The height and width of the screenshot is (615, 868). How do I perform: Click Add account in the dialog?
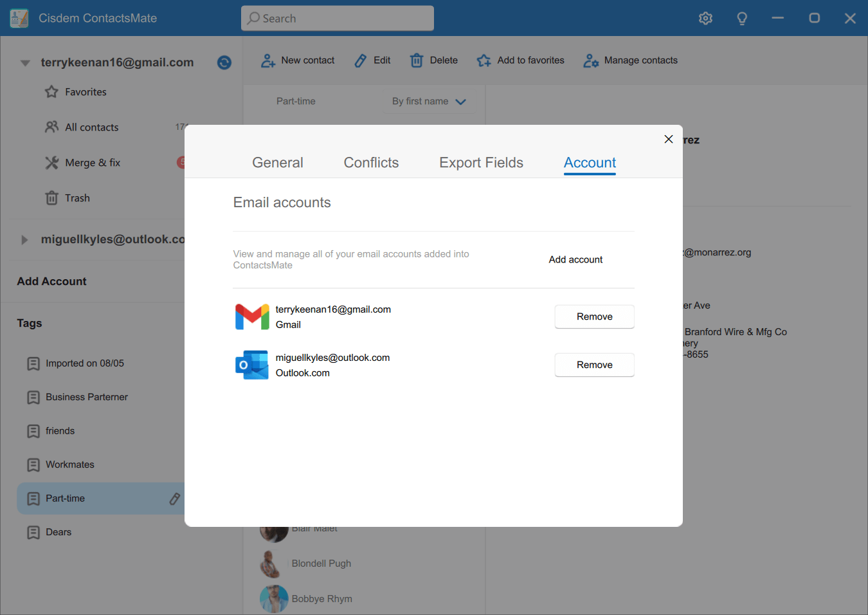[575, 259]
